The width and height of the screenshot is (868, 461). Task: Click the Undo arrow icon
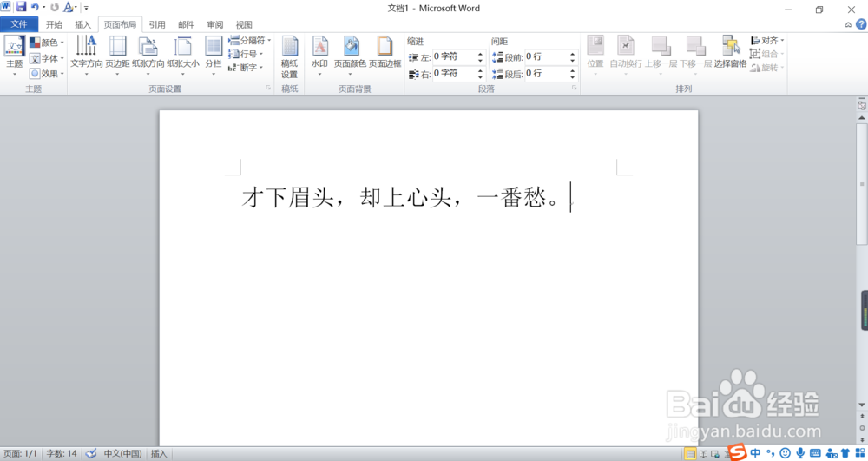click(35, 7)
